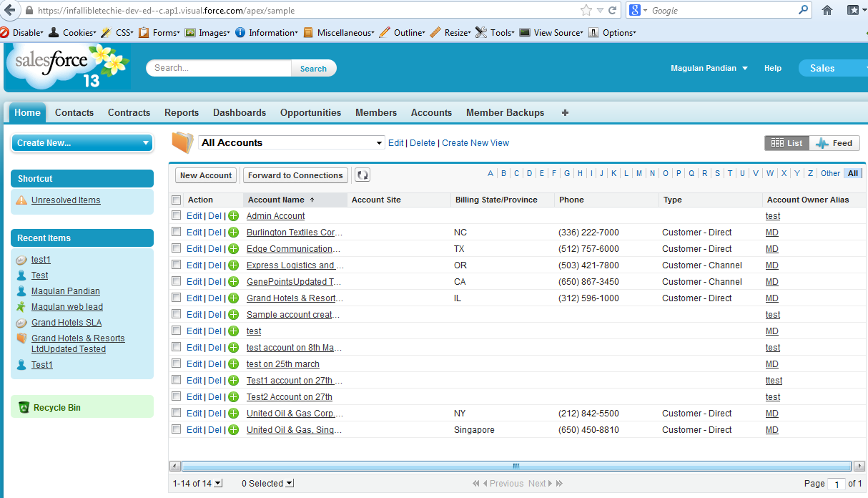The height and width of the screenshot is (498, 868).
Task: Check the Burlington Textiles row checkbox
Action: tap(177, 232)
